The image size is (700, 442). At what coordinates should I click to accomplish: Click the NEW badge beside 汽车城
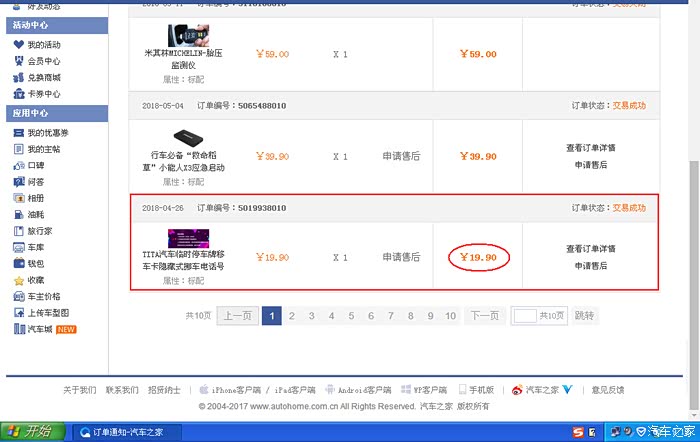66,329
